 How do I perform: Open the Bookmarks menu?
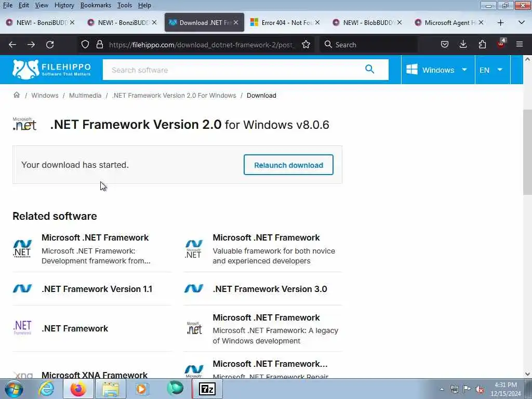pyautogui.click(x=96, y=5)
